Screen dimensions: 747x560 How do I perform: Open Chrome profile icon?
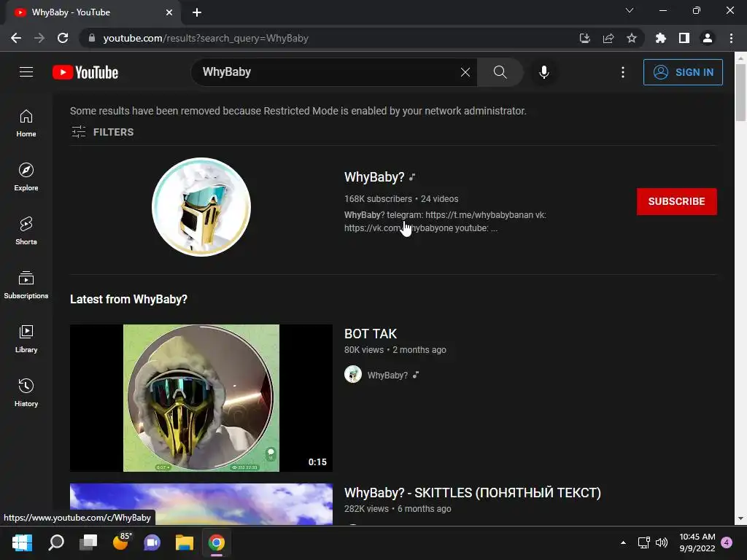point(708,38)
